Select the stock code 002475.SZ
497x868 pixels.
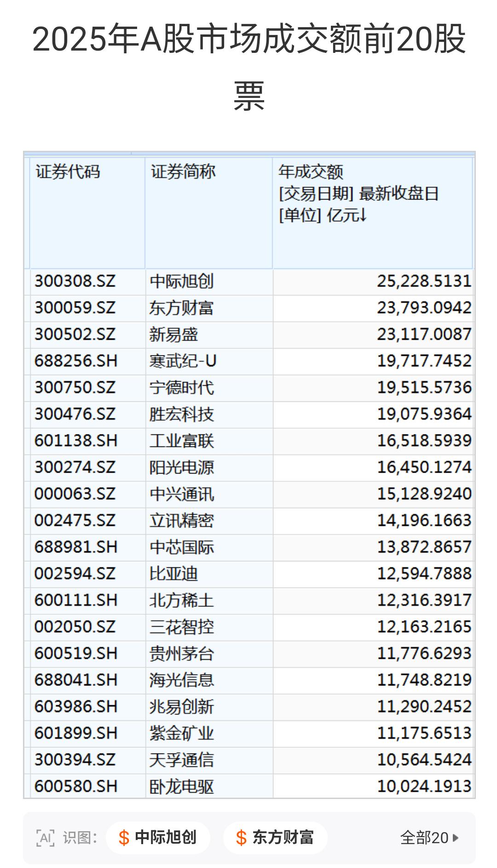(75, 520)
